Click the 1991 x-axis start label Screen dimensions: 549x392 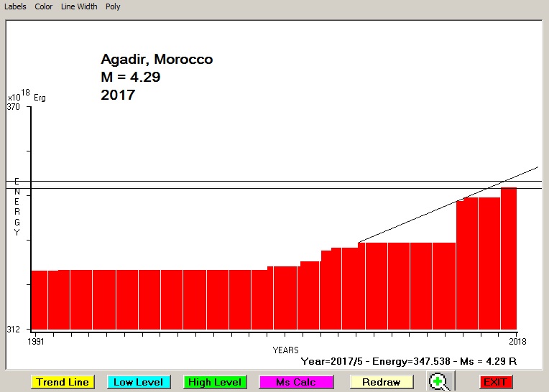tap(35, 341)
